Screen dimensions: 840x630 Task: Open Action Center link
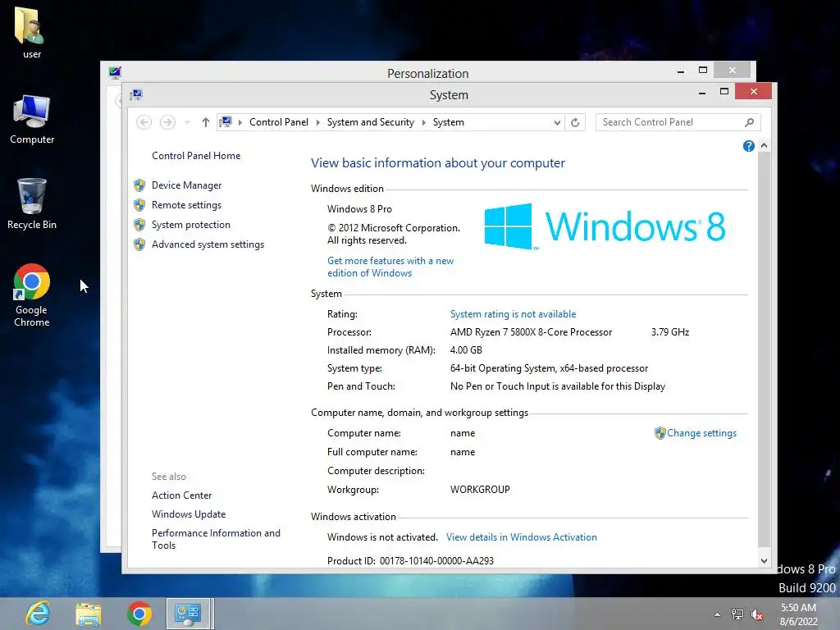pyautogui.click(x=181, y=495)
